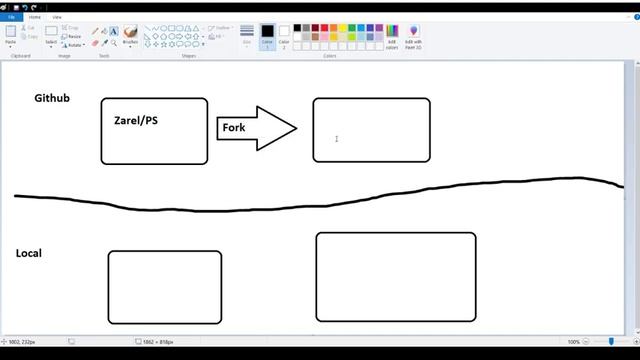The height and width of the screenshot is (360, 640).
Task: Pick the Oval shape
Action: click(164, 28)
